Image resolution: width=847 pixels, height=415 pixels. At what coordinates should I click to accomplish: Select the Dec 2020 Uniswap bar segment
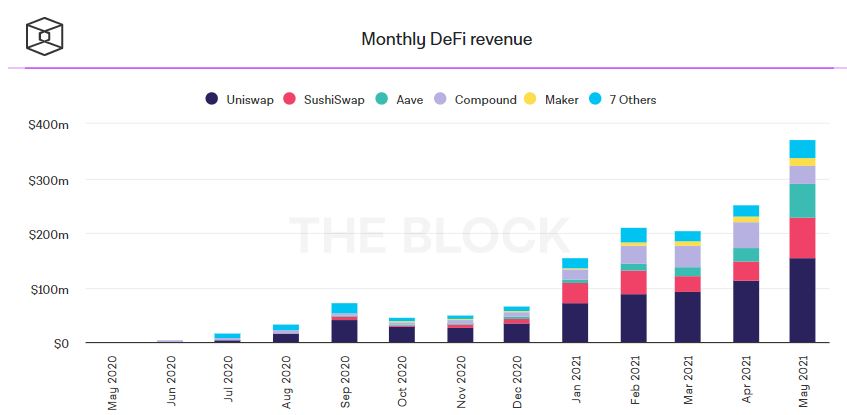coord(517,333)
